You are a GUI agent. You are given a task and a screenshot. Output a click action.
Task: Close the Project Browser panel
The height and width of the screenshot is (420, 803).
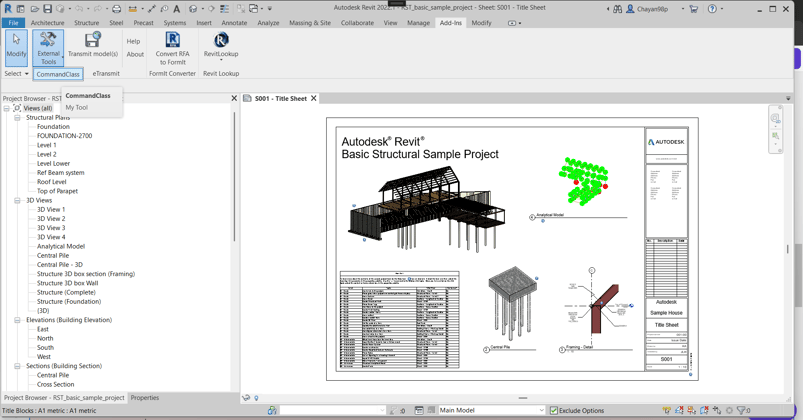coord(234,98)
